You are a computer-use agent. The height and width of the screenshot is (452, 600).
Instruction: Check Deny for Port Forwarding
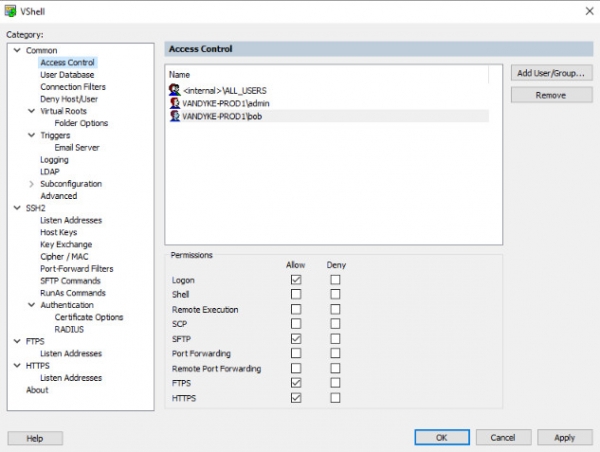pyautogui.click(x=335, y=354)
